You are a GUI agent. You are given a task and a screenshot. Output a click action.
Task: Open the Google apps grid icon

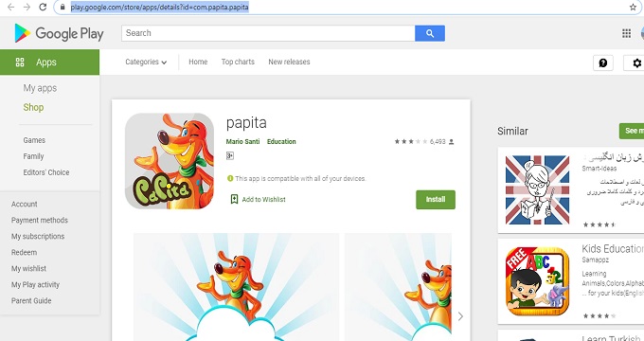[x=626, y=33]
